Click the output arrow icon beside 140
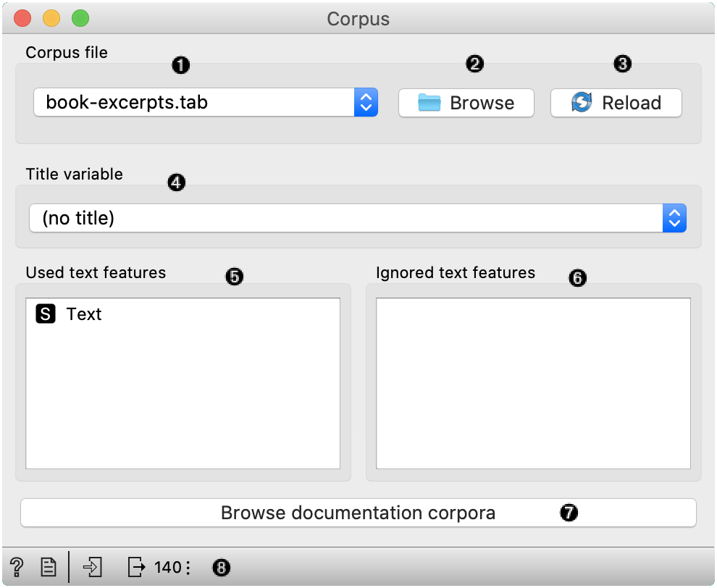The height and width of the screenshot is (588, 717). click(136, 567)
